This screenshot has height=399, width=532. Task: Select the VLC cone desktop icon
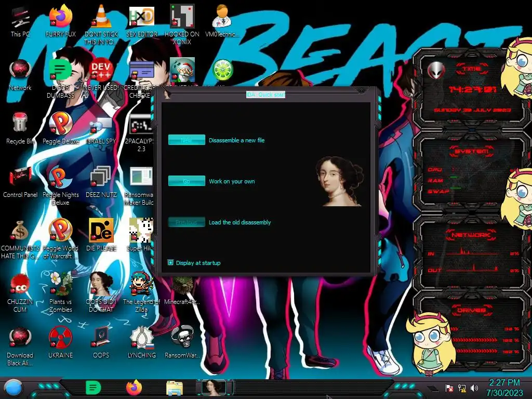pyautogui.click(x=101, y=24)
